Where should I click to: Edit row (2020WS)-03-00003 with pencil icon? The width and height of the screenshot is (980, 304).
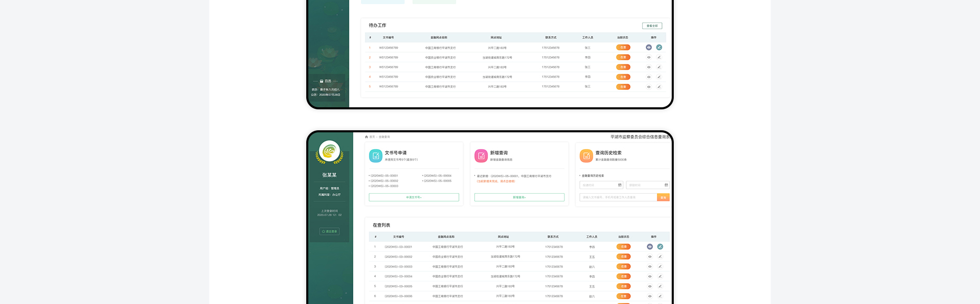pyautogui.click(x=660, y=267)
